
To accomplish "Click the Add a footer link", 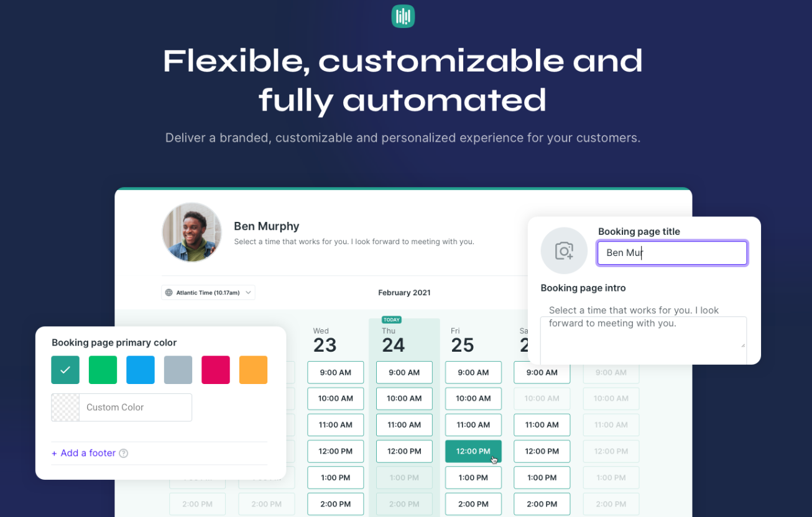I will tap(84, 454).
